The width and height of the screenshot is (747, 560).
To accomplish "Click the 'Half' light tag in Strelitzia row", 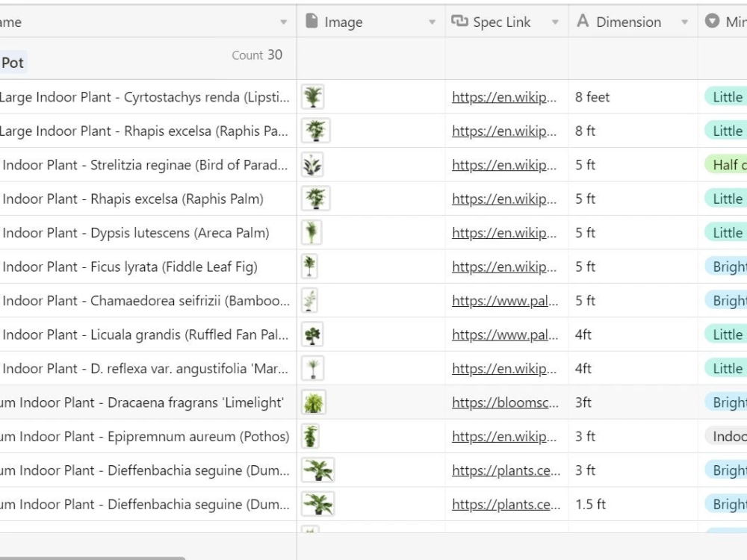I will [725, 165].
